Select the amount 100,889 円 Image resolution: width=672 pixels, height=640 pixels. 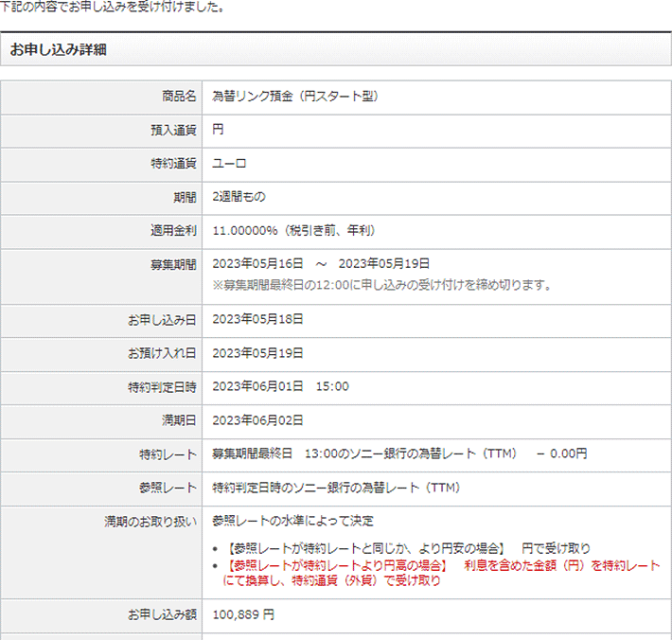pos(243,614)
